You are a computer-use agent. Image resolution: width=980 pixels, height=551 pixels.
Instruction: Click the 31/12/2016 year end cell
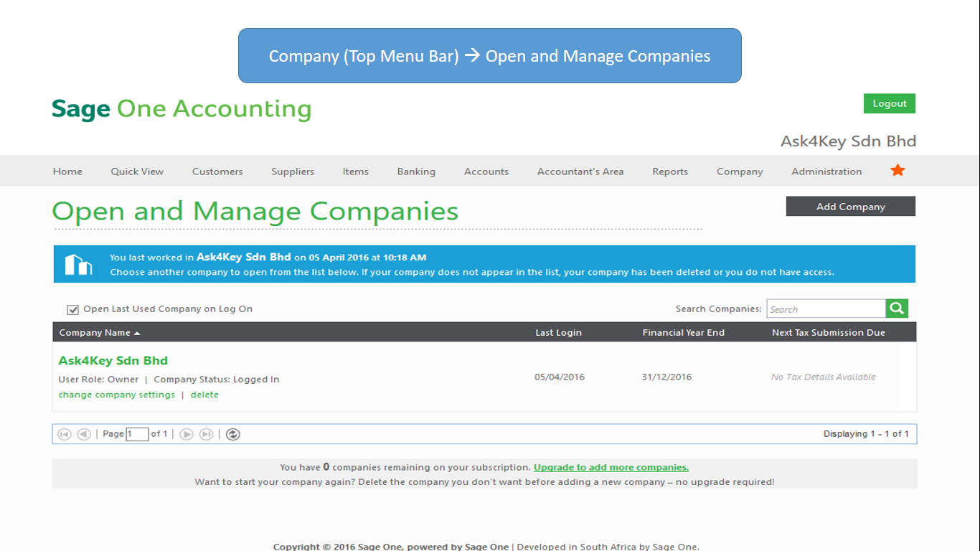(666, 377)
